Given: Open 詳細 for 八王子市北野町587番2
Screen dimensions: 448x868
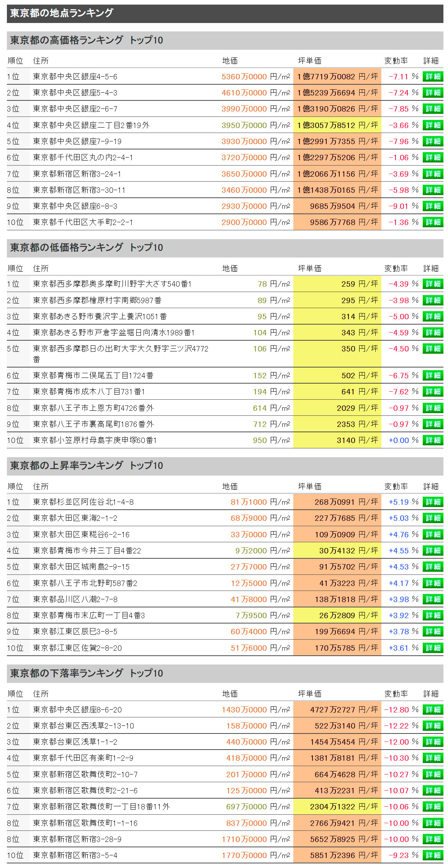Looking at the screenshot, I should (433, 583).
